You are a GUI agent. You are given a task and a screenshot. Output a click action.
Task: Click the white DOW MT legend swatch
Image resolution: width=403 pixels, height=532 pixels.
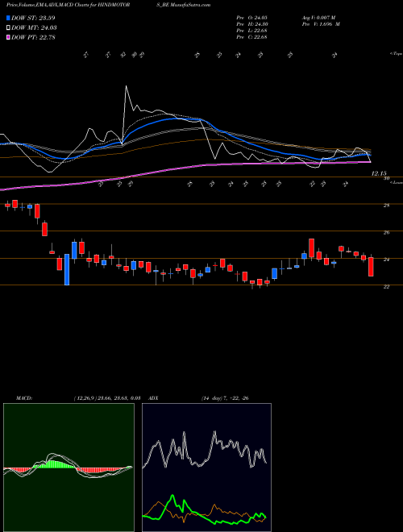pos(8,28)
